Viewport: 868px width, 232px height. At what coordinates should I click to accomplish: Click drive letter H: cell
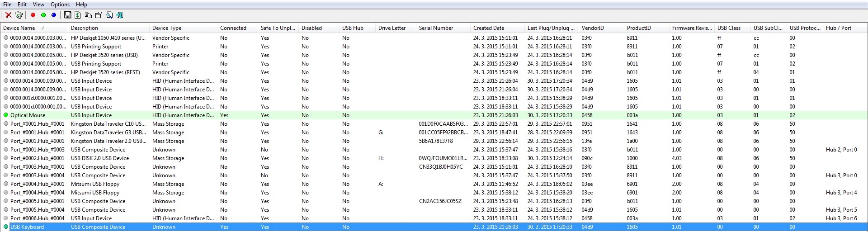coord(381,158)
